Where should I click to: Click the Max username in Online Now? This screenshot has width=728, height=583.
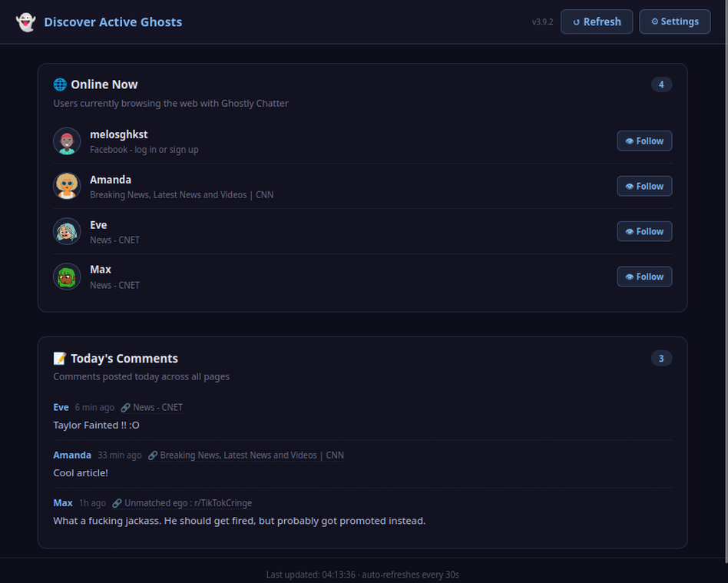[101, 270]
